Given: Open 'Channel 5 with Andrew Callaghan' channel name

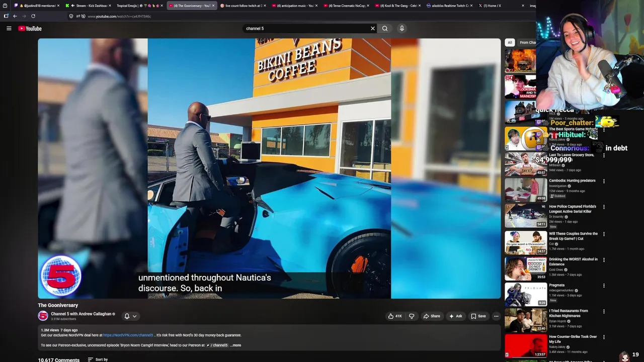Looking at the screenshot, I should click(x=81, y=314).
